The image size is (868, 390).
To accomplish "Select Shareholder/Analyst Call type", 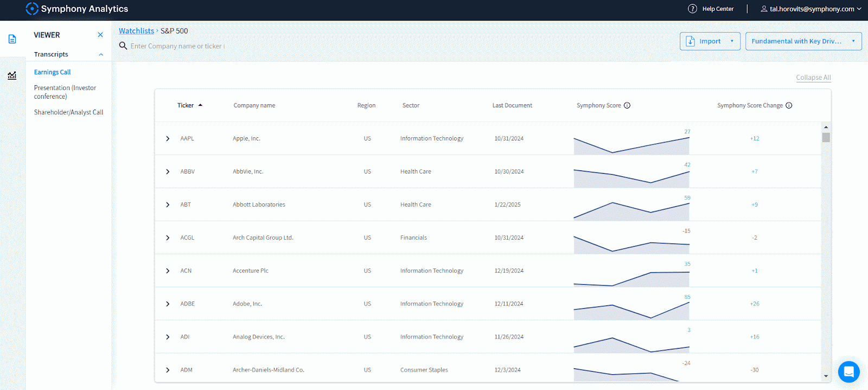I will (68, 112).
